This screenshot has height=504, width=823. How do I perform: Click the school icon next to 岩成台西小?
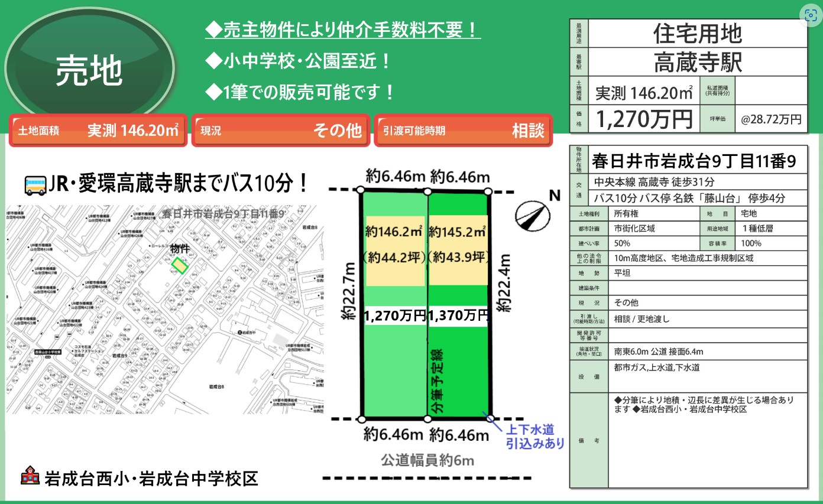tap(30, 476)
